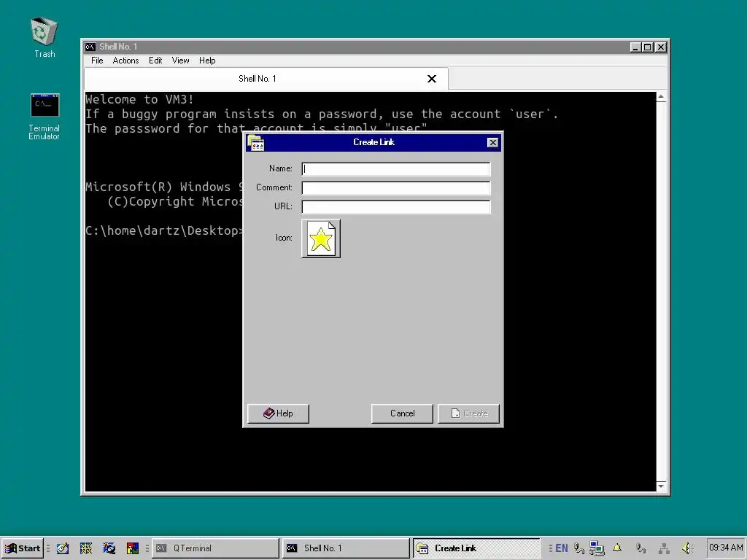Launch the second quick-launch icon on the taskbar
Image resolution: width=747 pixels, height=560 pixels.
86,548
